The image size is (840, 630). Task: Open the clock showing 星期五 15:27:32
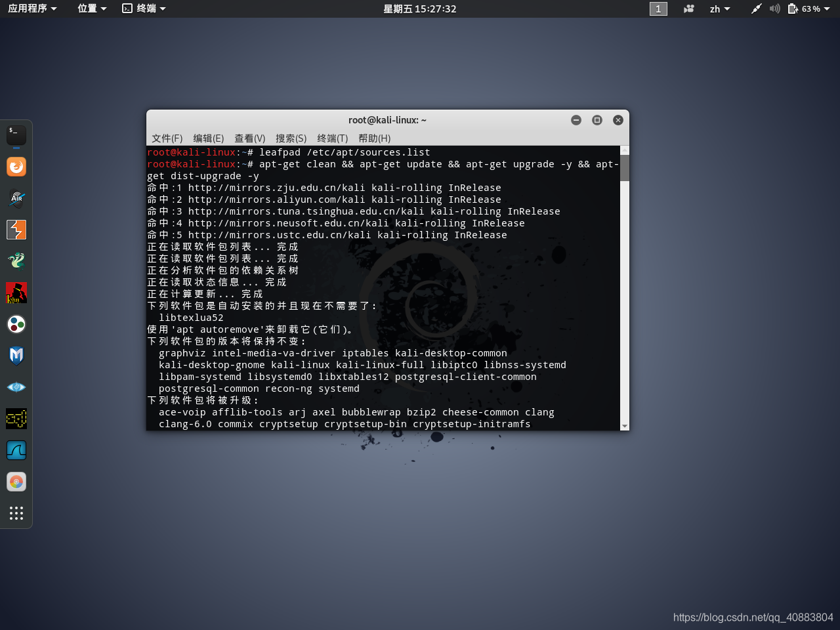coord(420,9)
